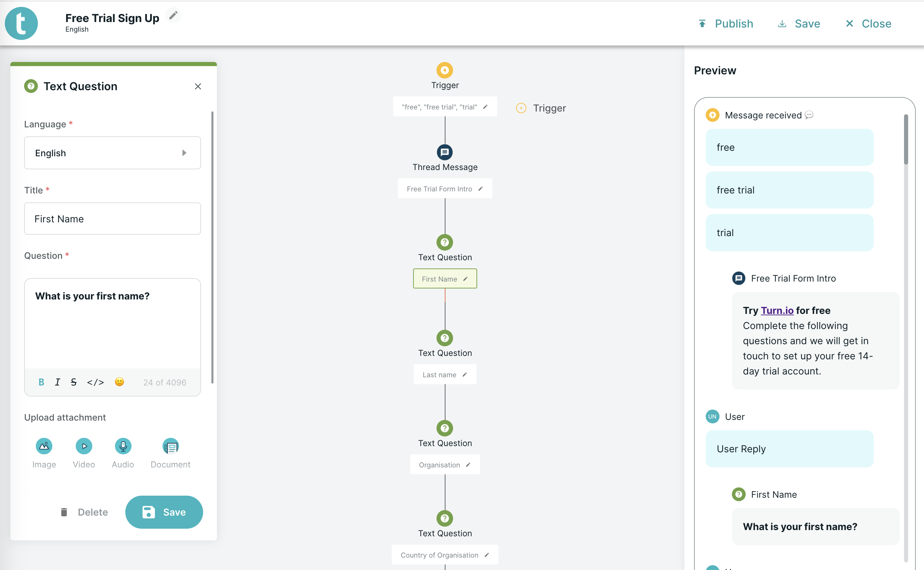Click the Thread Message node icon

point(445,152)
